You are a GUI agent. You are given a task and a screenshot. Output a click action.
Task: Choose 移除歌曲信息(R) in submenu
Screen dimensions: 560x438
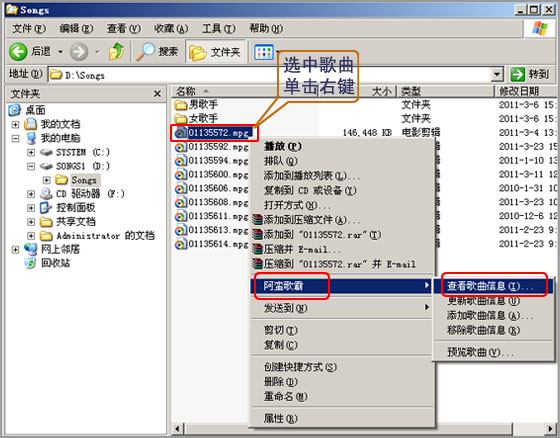click(493, 330)
